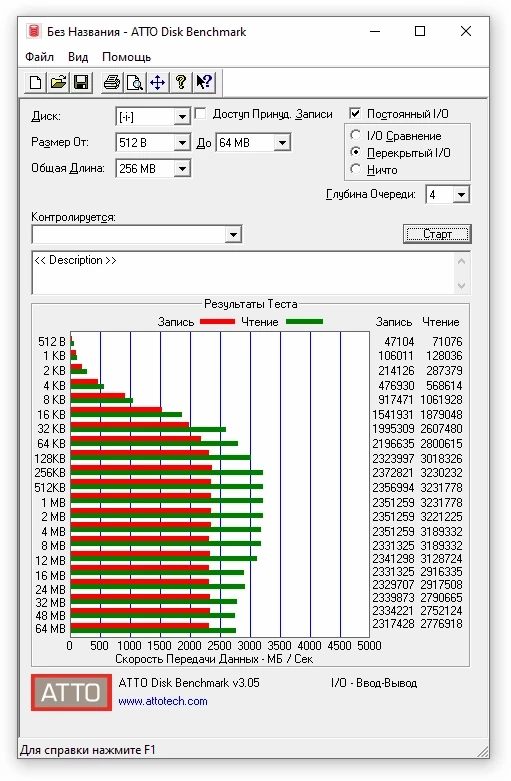The height and width of the screenshot is (781, 511).
Task: Click the Print toolbar icon
Action: click(x=112, y=82)
